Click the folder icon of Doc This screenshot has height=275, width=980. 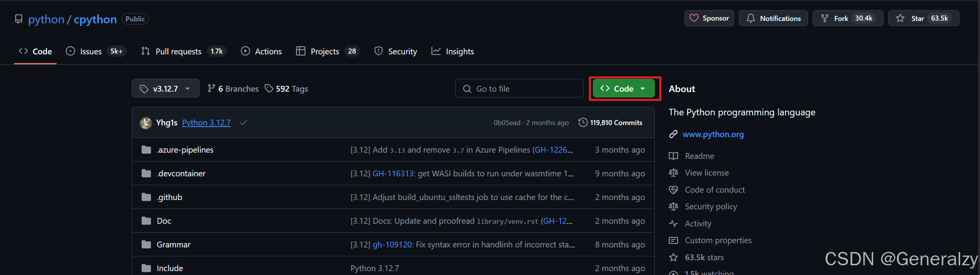pyautogui.click(x=146, y=221)
